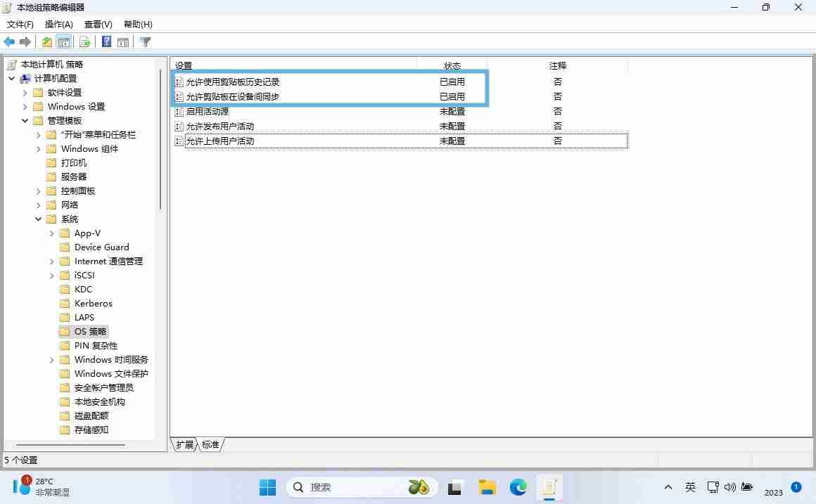Image resolution: width=816 pixels, height=504 pixels.
Task: Toggle the Show/Hide Action Pane icon
Action: pyautogui.click(x=123, y=41)
